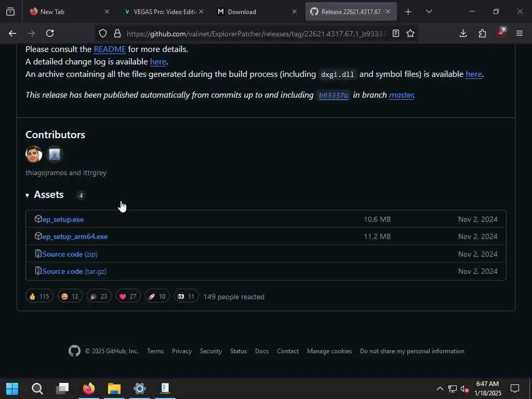Open File Explorer from taskbar
Screen dimensions: 532x399
click(114, 389)
